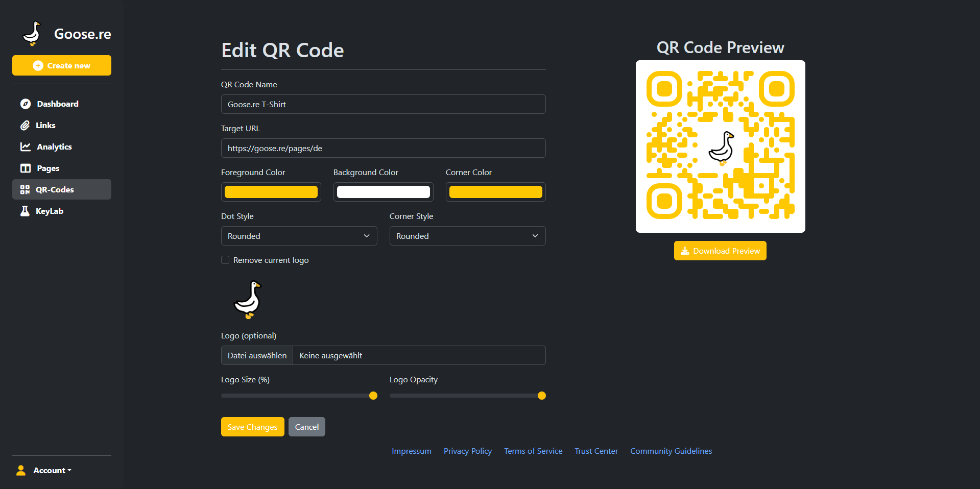The height and width of the screenshot is (489, 980).
Task: Open the Privacy Policy link
Action: [467, 451]
